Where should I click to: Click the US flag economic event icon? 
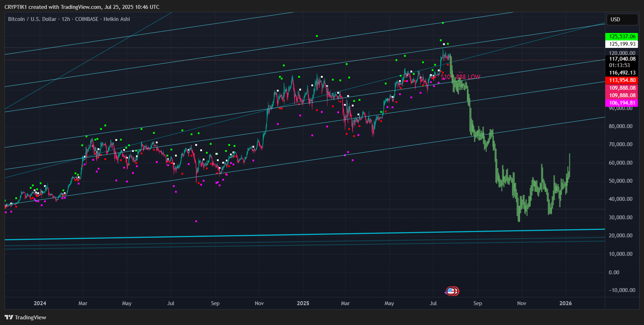click(x=451, y=291)
